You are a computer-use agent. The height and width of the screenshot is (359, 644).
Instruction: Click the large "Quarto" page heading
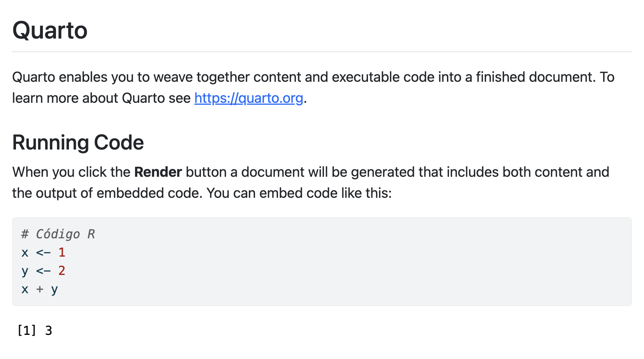pyautogui.click(x=50, y=30)
